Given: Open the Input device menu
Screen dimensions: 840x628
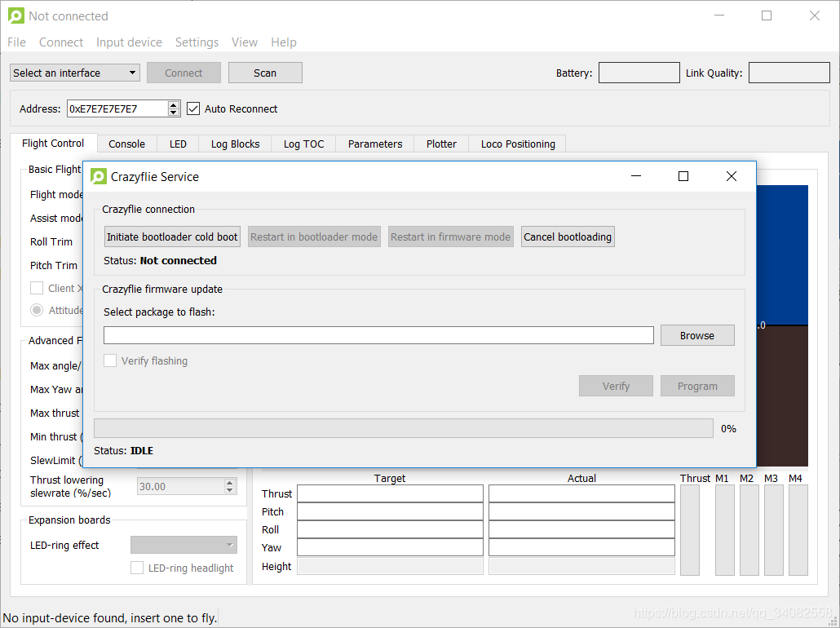Looking at the screenshot, I should point(129,42).
